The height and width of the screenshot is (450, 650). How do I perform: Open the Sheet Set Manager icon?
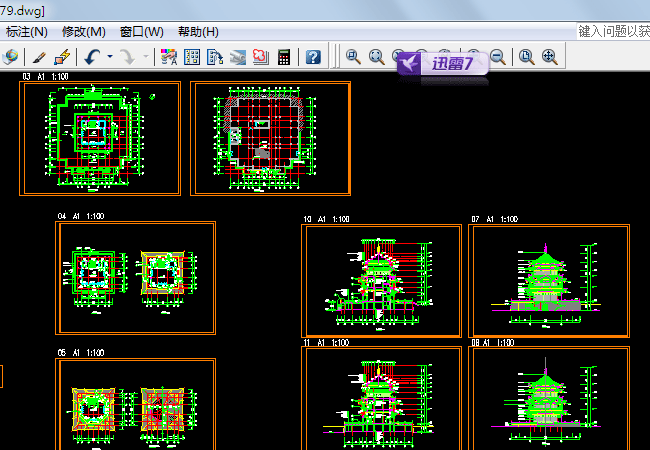coord(238,57)
